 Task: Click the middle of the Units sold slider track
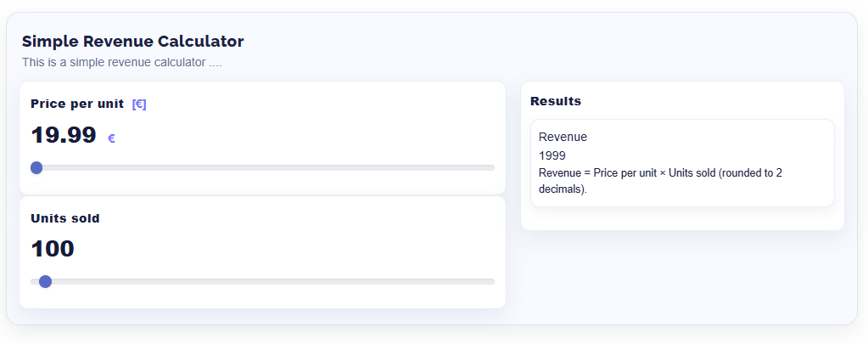[263, 281]
